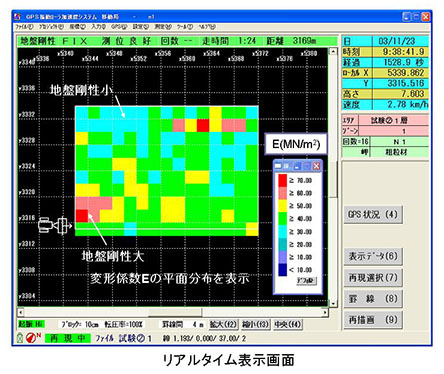444x374 pixels.
Task: Click the legend window's title icon
Action: pos(278,166)
